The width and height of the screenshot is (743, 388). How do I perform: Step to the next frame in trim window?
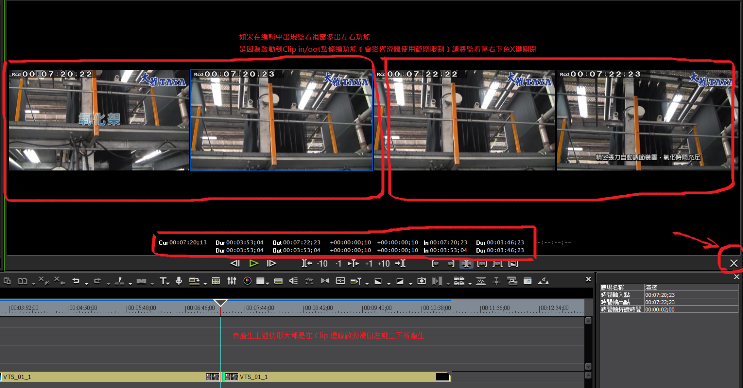click(x=271, y=263)
